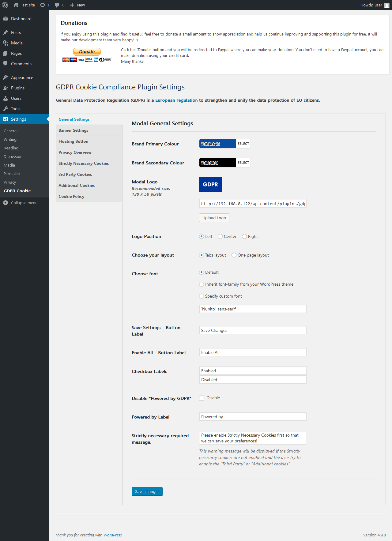The width and height of the screenshot is (392, 541).
Task: Select Center logo position
Action: tap(220, 236)
